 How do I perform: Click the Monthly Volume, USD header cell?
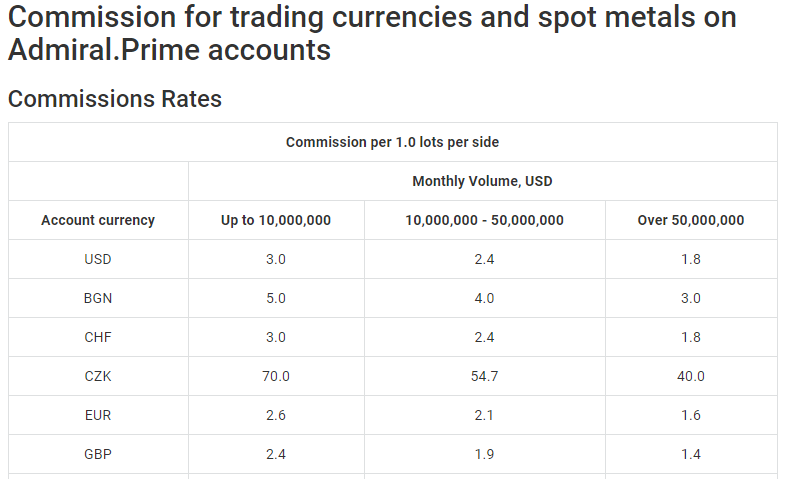coord(483,181)
